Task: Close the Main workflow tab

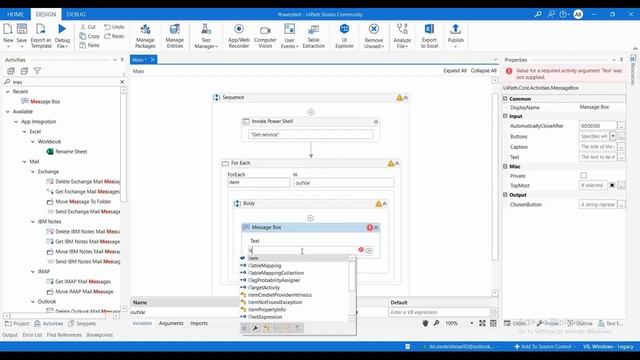Action: point(153,60)
